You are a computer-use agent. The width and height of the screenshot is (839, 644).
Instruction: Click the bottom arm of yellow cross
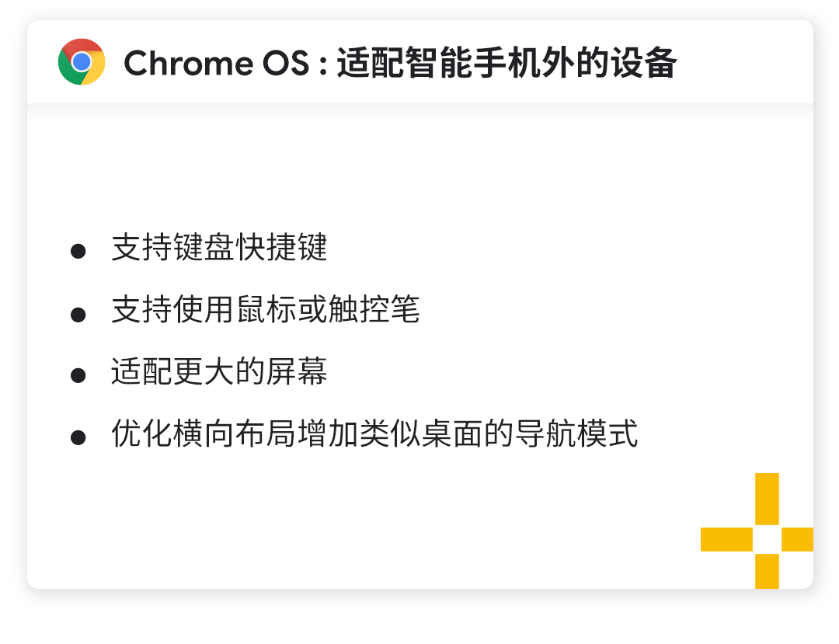point(767,571)
